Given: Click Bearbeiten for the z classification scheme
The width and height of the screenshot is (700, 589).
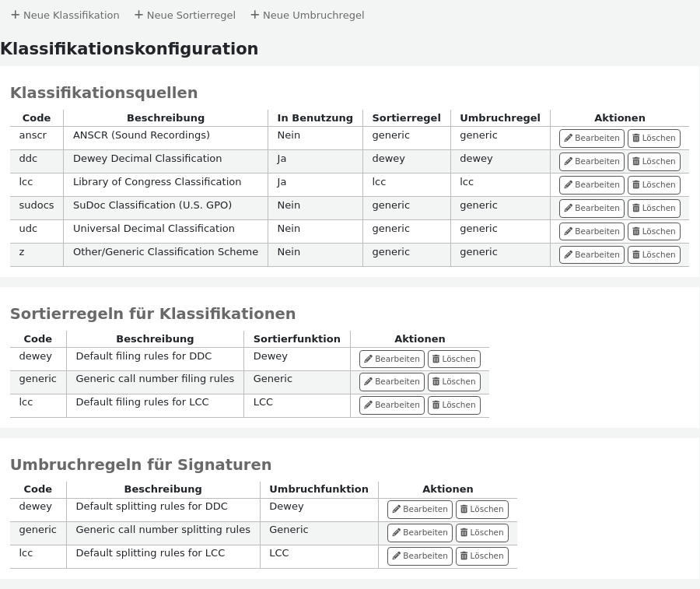Looking at the screenshot, I should [591, 254].
